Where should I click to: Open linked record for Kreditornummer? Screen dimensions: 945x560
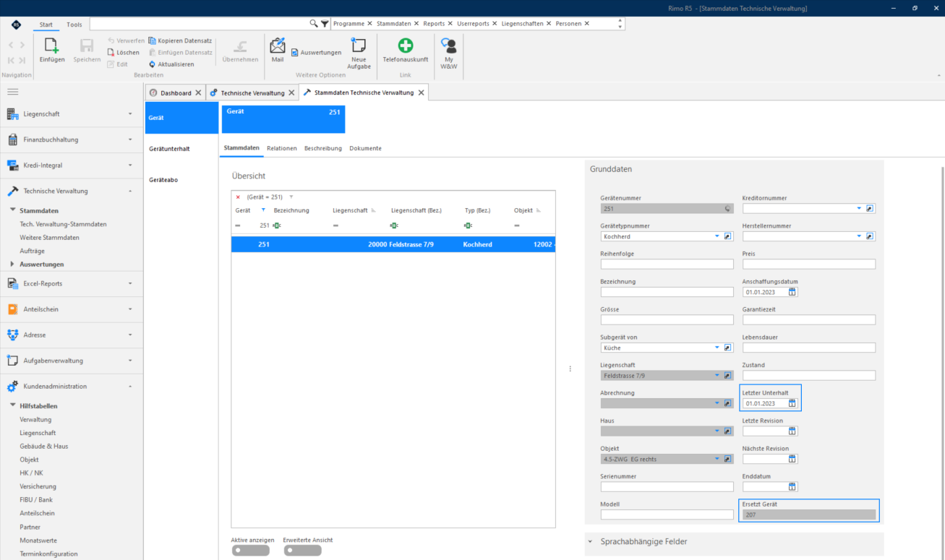[870, 208]
